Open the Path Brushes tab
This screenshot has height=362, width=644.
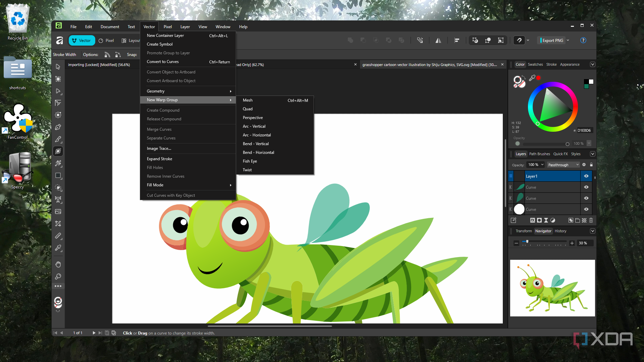539,154
